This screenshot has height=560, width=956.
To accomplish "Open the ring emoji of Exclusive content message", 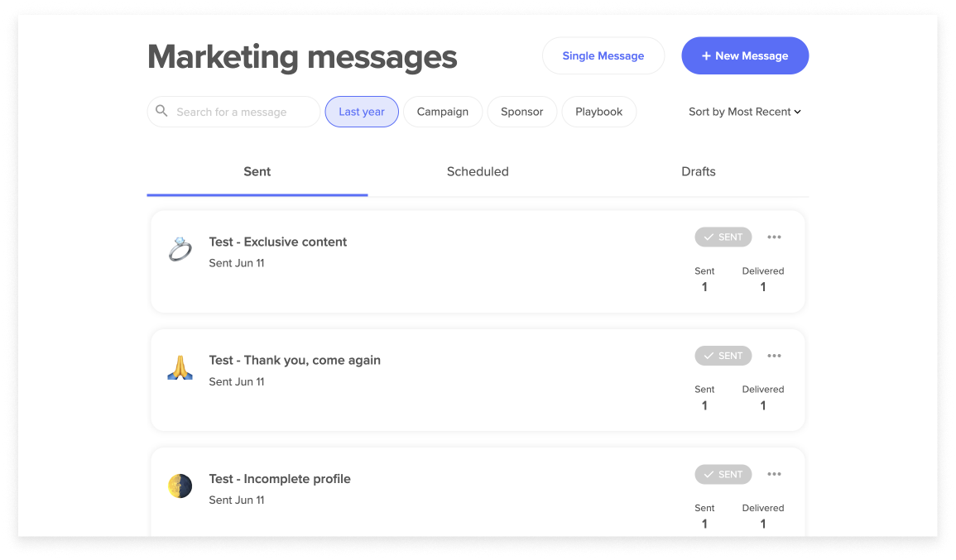I will point(180,249).
